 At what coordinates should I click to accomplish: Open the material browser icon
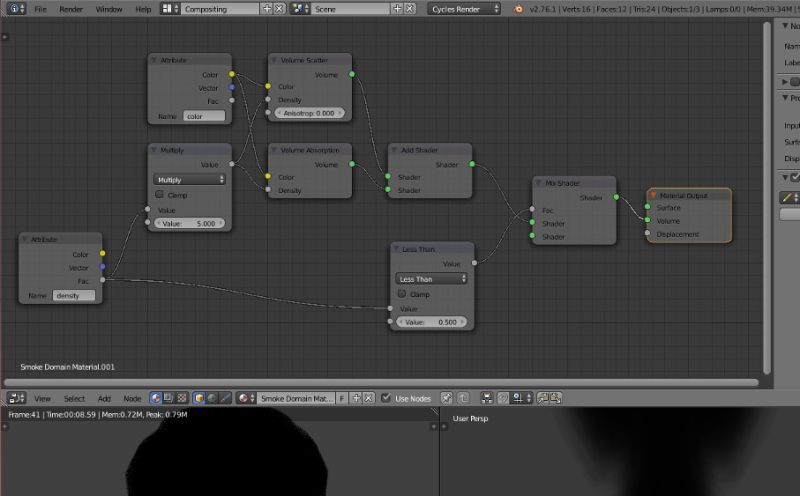246,398
